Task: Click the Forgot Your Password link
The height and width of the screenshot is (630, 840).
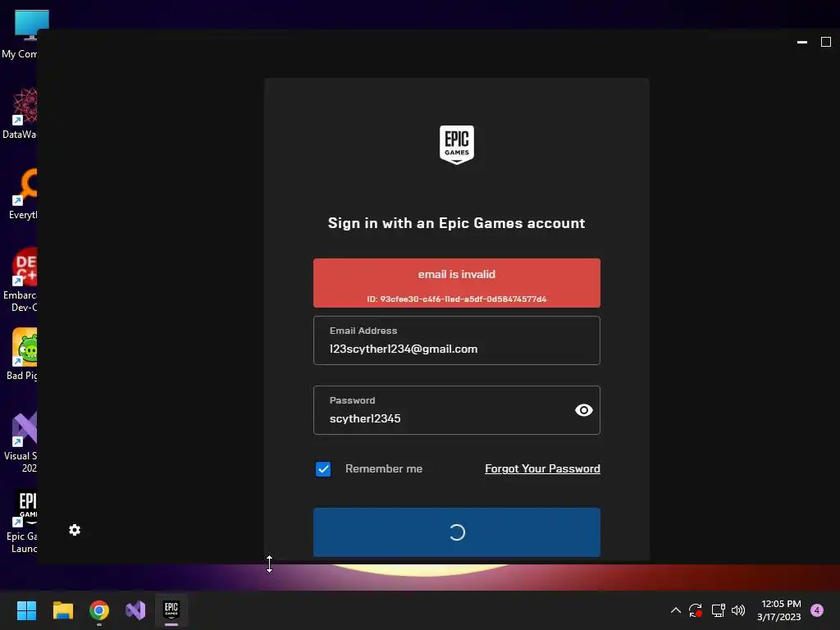Action: pyautogui.click(x=542, y=468)
